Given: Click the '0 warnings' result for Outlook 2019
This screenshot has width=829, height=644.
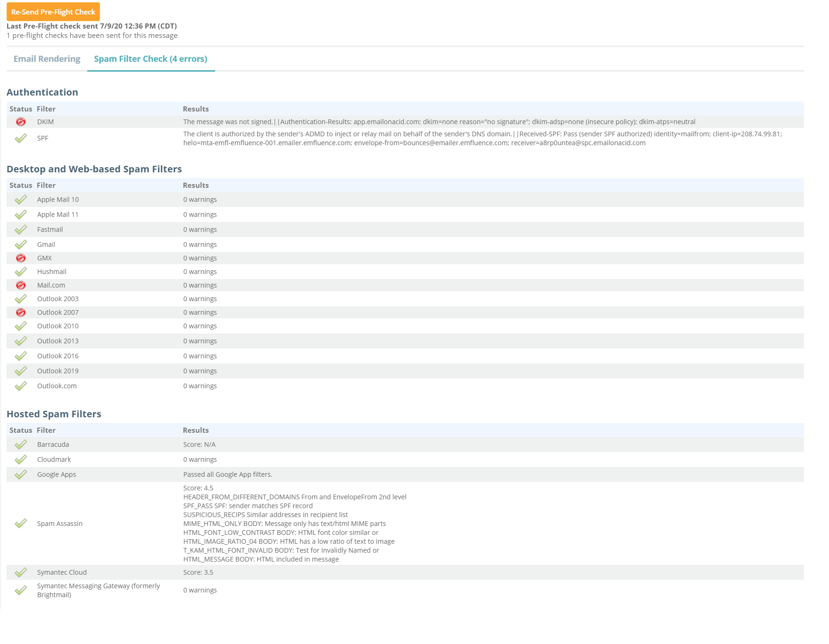Looking at the screenshot, I should [200, 371].
